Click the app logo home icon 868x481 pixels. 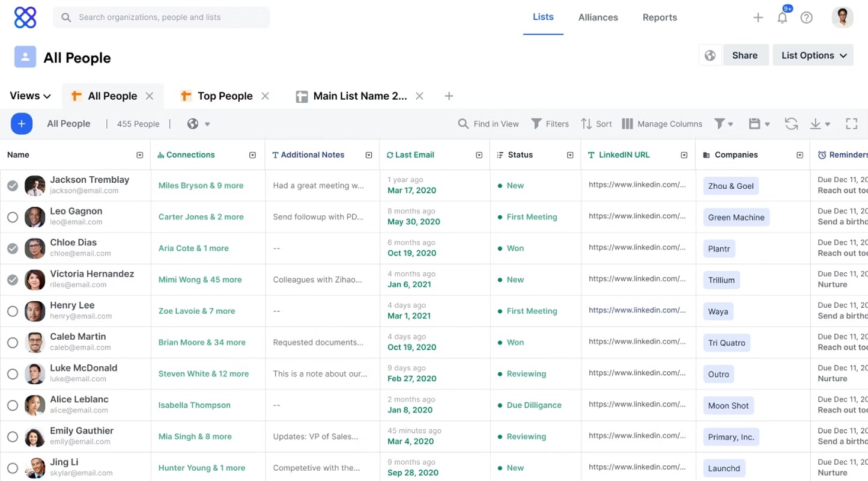(x=25, y=17)
